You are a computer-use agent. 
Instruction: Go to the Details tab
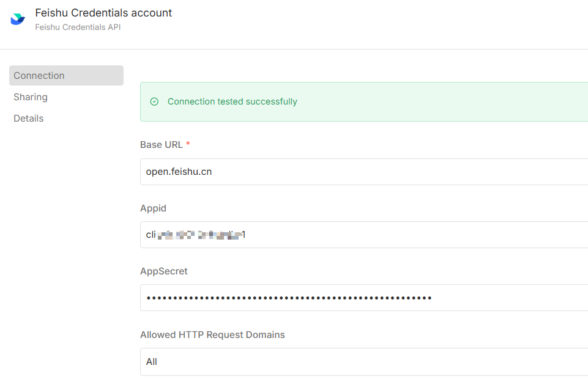(29, 119)
